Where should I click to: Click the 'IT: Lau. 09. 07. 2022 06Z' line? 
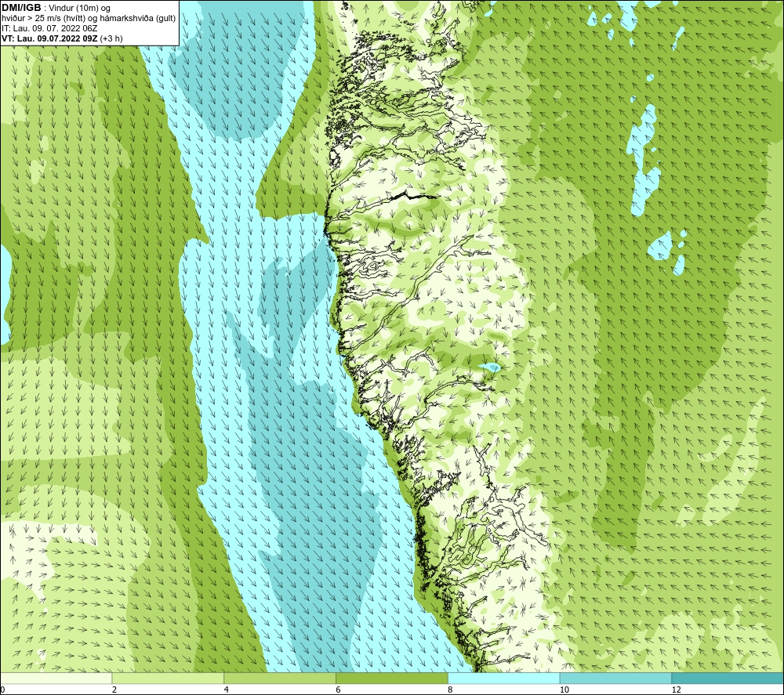click(49, 28)
